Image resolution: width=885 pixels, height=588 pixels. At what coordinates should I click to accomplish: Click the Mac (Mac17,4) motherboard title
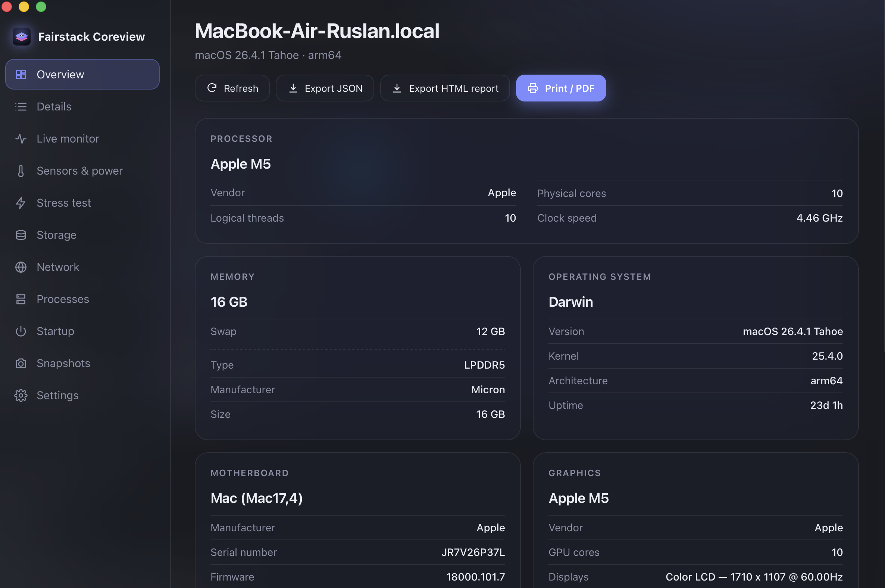coord(256,498)
